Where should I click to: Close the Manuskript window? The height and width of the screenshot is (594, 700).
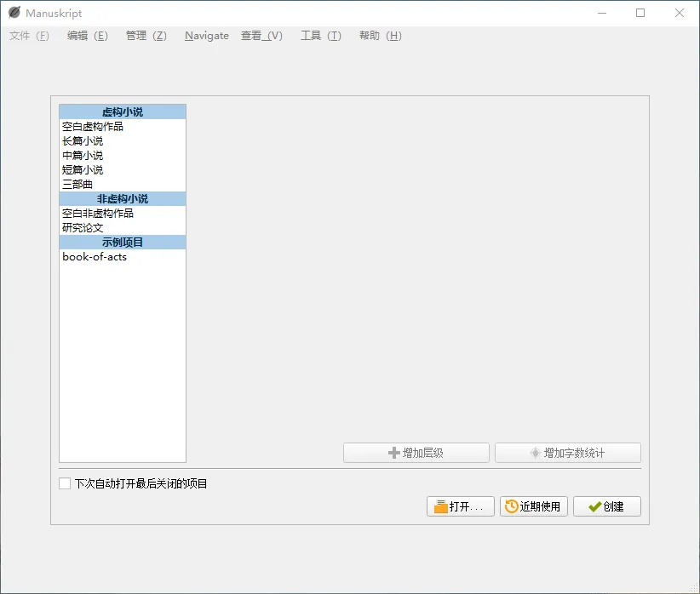[680, 13]
